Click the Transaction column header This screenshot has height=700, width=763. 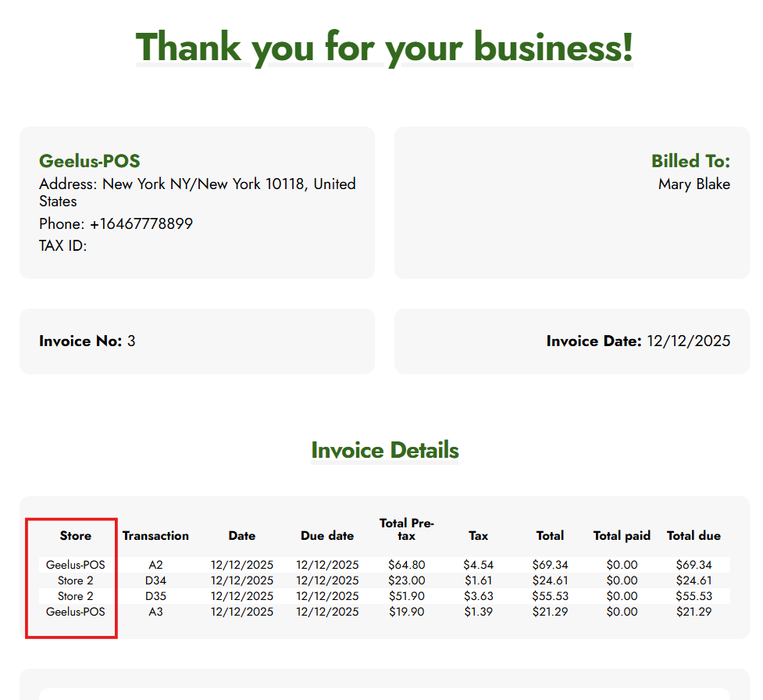155,536
